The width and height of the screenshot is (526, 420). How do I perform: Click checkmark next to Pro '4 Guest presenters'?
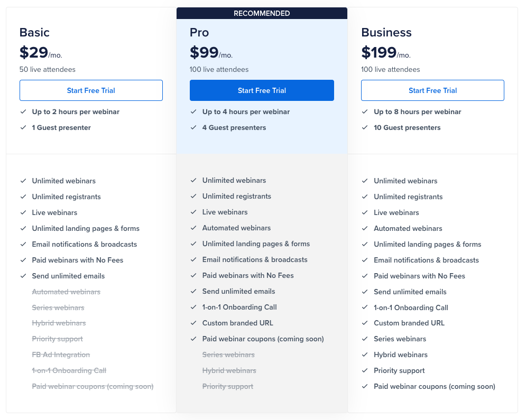click(x=193, y=128)
